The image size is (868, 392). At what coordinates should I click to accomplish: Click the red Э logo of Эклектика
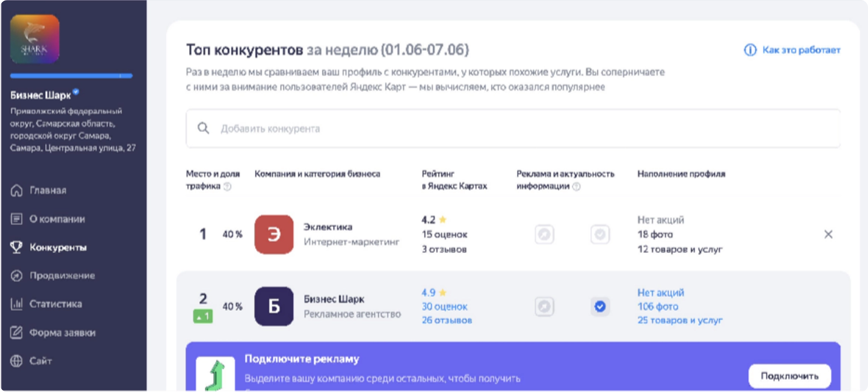274,235
